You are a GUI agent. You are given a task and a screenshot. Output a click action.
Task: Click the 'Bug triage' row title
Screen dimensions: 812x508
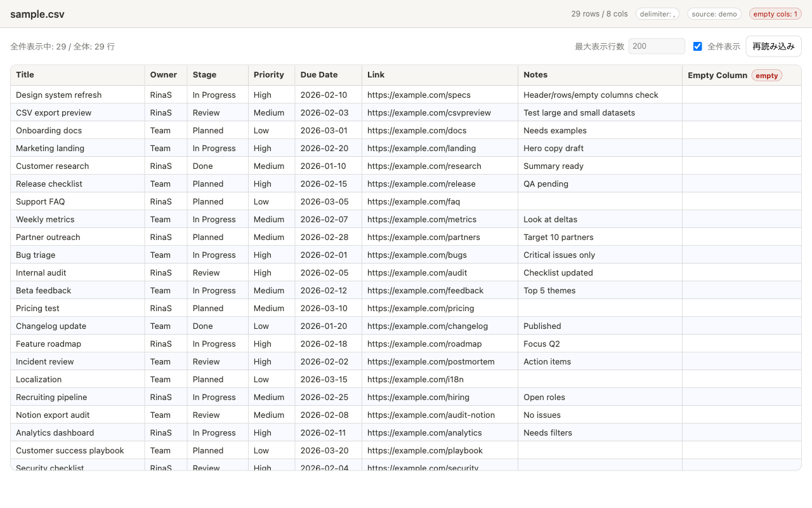pos(36,255)
